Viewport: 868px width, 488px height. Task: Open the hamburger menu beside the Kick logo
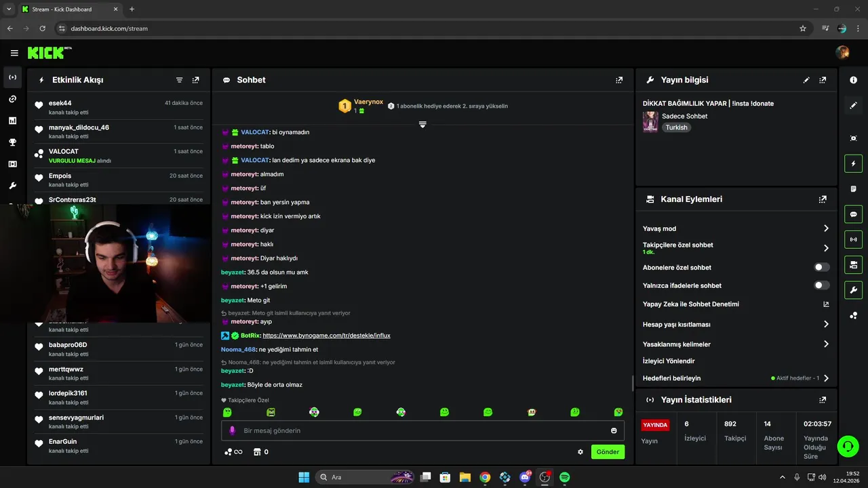(14, 53)
